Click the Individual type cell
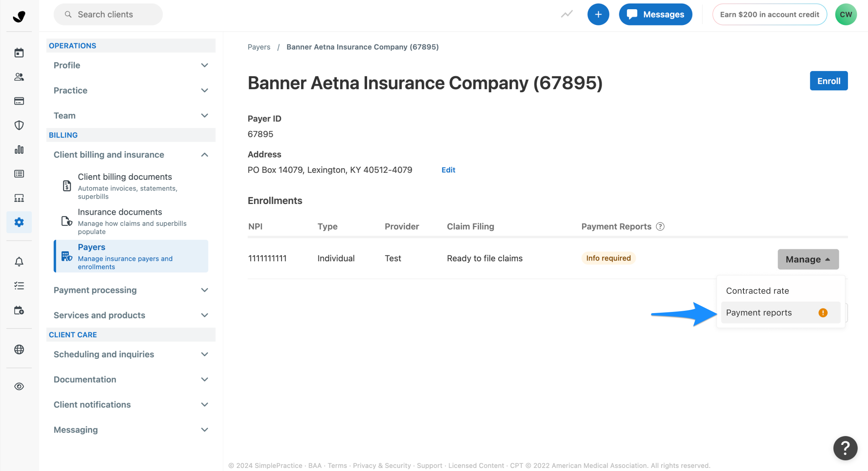868x471 pixels. 336,258
